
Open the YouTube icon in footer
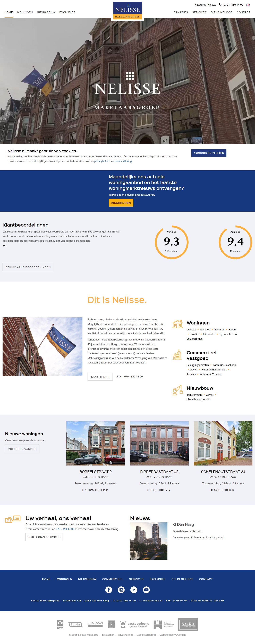[x=146, y=590]
